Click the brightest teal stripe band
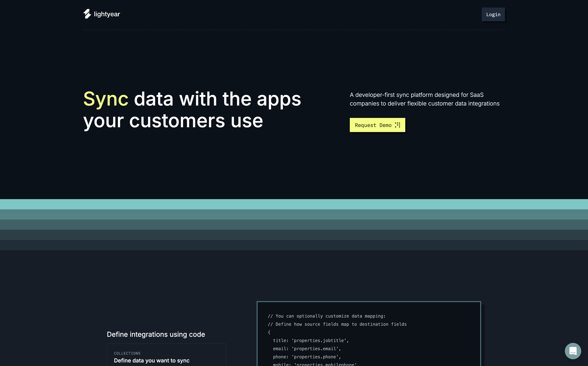 pos(294,204)
